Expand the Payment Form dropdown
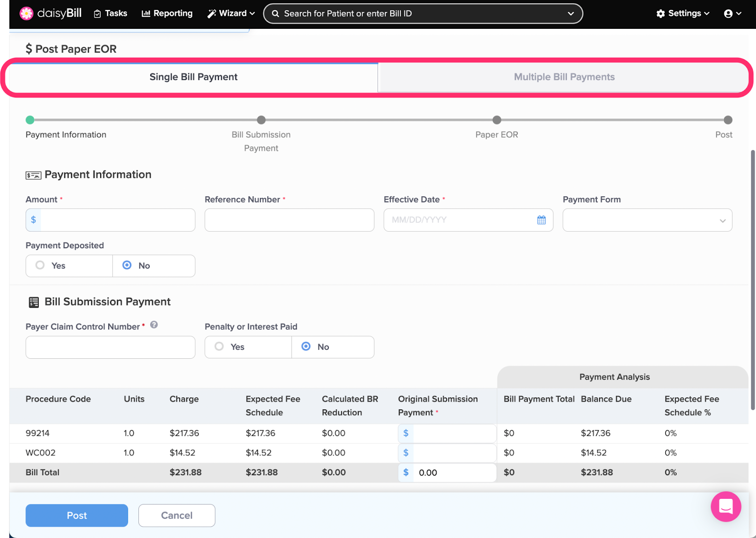The image size is (756, 538). 647,220
